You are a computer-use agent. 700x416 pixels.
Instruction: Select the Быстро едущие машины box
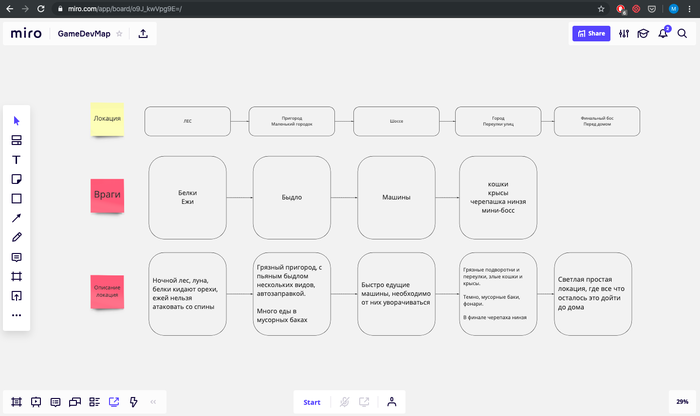coord(396,294)
